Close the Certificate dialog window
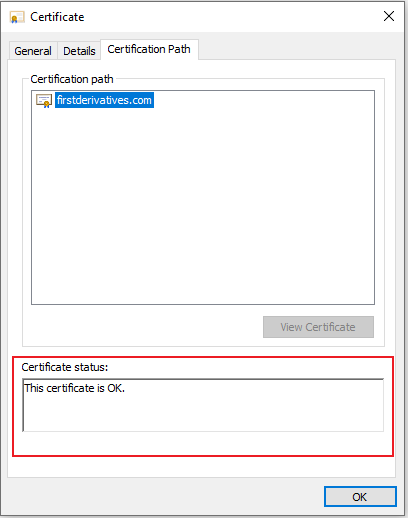Screen dimensions: 408x518 [389, 16]
